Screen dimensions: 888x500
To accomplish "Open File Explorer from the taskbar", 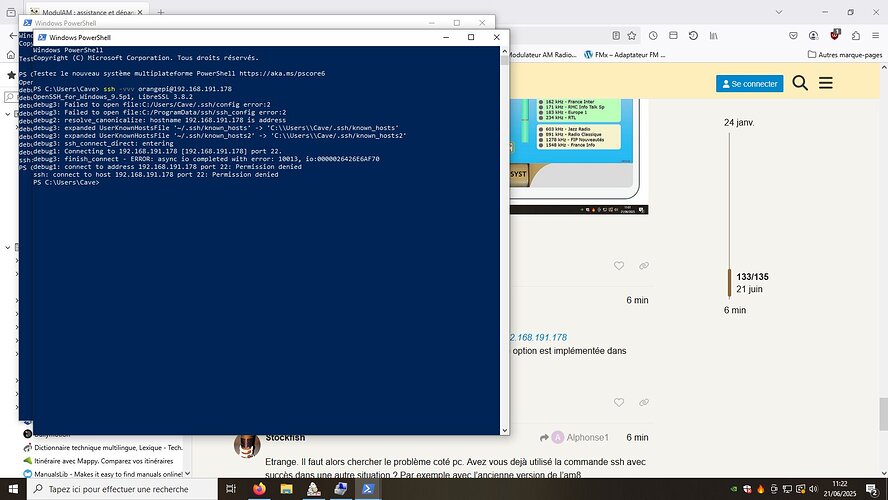I will (286, 489).
